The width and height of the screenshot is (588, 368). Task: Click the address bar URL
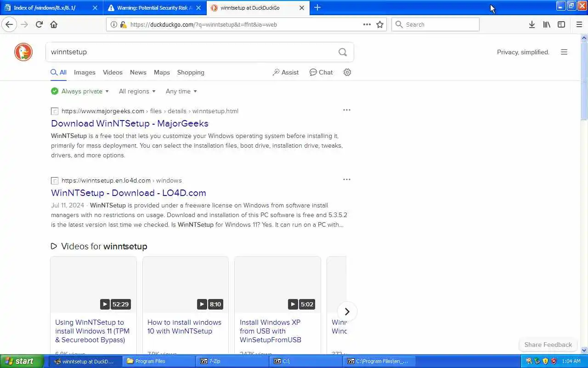tap(204, 24)
